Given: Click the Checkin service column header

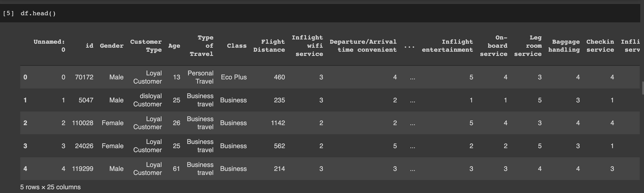Looking at the screenshot, I should pos(600,46).
